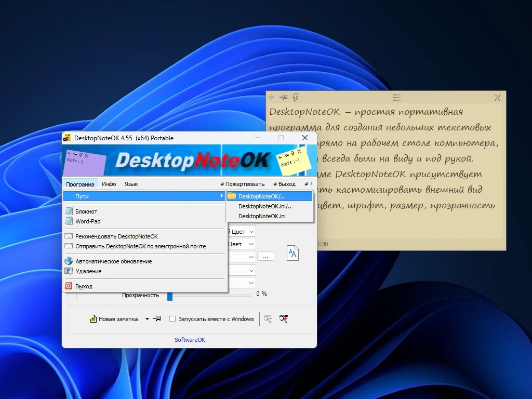Screen dimensions: 532x399
Task: Open the first Цвет dropdown
Action: point(251,232)
